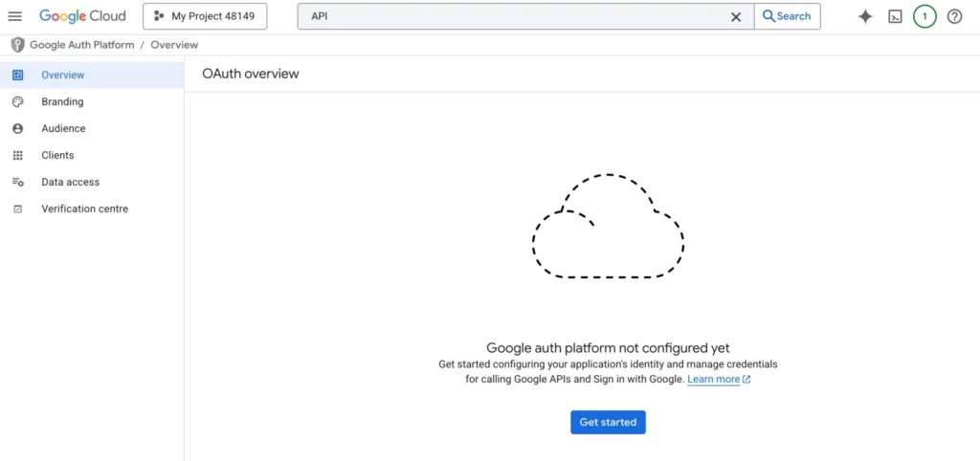Click the Google Auth Platform shield icon

point(17,45)
